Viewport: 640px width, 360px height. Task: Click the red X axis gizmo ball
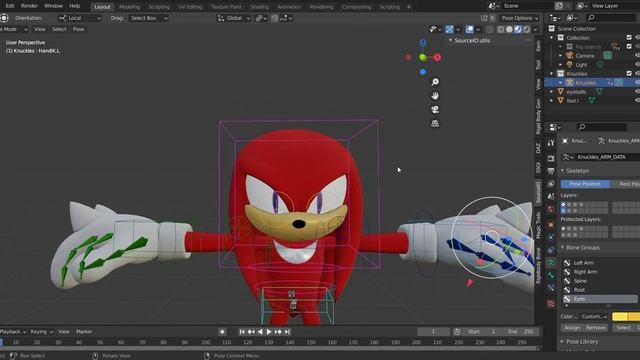pyautogui.click(x=438, y=57)
